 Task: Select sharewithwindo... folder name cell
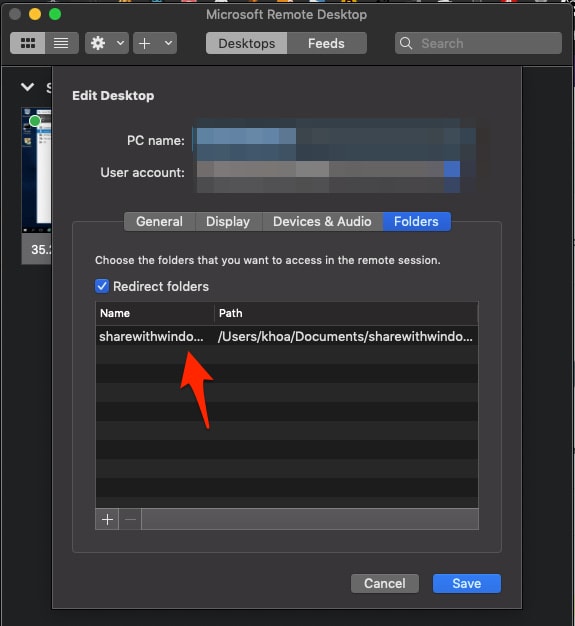pyautogui.click(x=152, y=337)
